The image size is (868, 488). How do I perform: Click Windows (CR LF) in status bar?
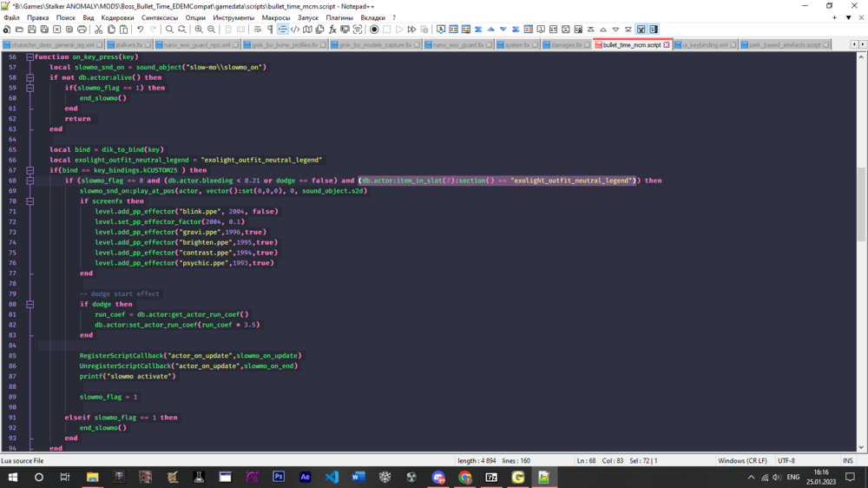(742, 461)
